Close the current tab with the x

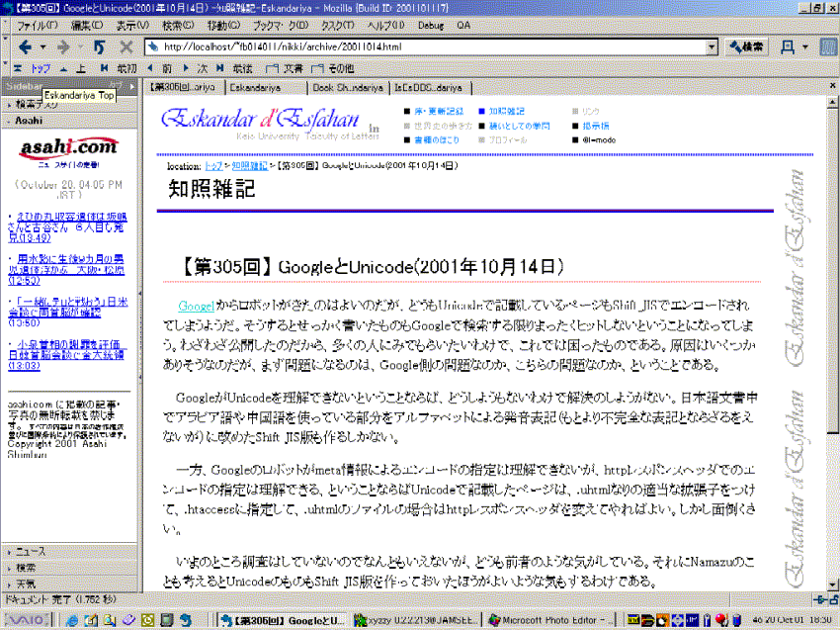832,85
